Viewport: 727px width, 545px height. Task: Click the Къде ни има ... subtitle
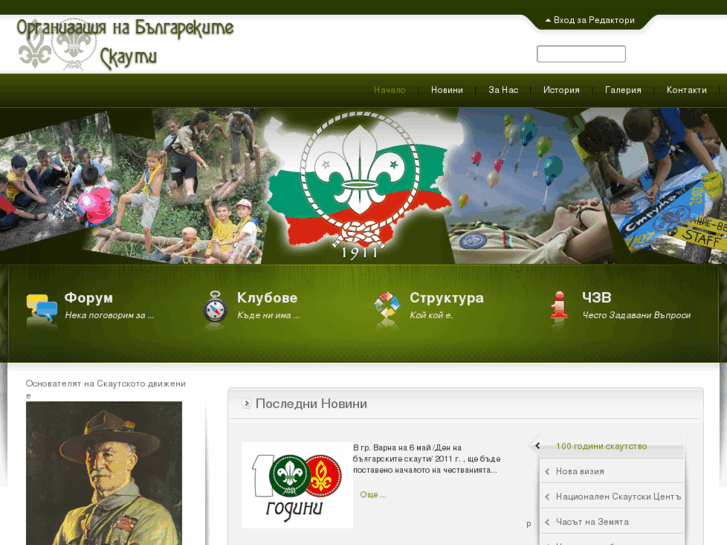pyautogui.click(x=268, y=315)
